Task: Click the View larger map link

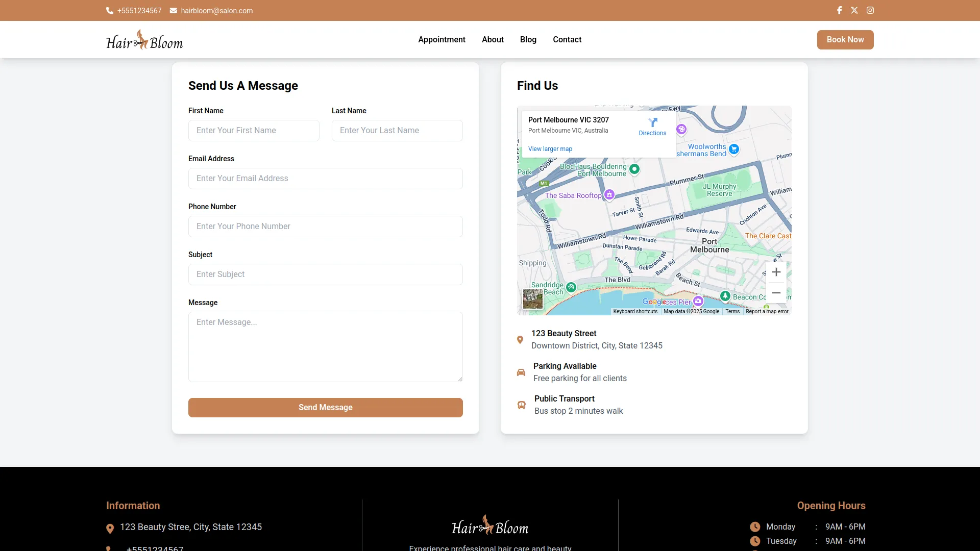Action: (x=550, y=149)
